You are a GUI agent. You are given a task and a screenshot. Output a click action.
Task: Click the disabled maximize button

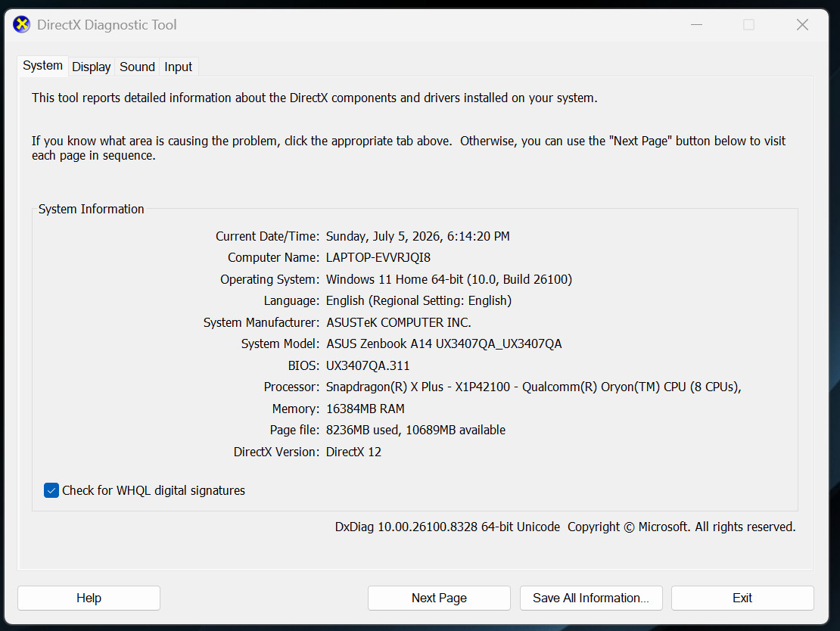pyautogui.click(x=749, y=25)
